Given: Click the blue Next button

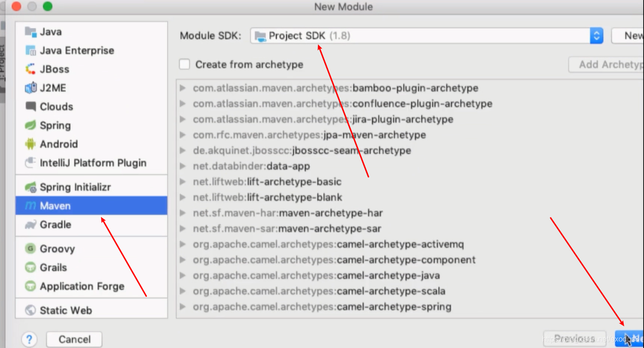Looking at the screenshot, I should (x=629, y=338).
